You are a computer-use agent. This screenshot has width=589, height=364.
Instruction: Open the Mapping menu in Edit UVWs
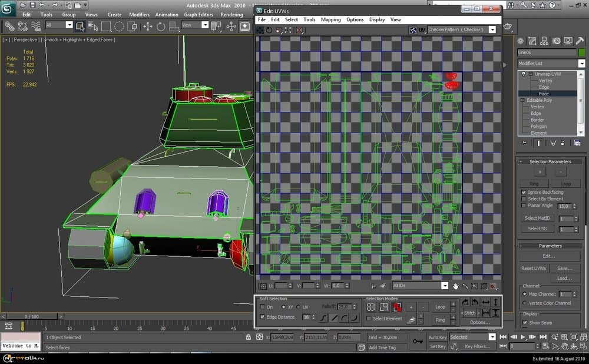coord(330,19)
